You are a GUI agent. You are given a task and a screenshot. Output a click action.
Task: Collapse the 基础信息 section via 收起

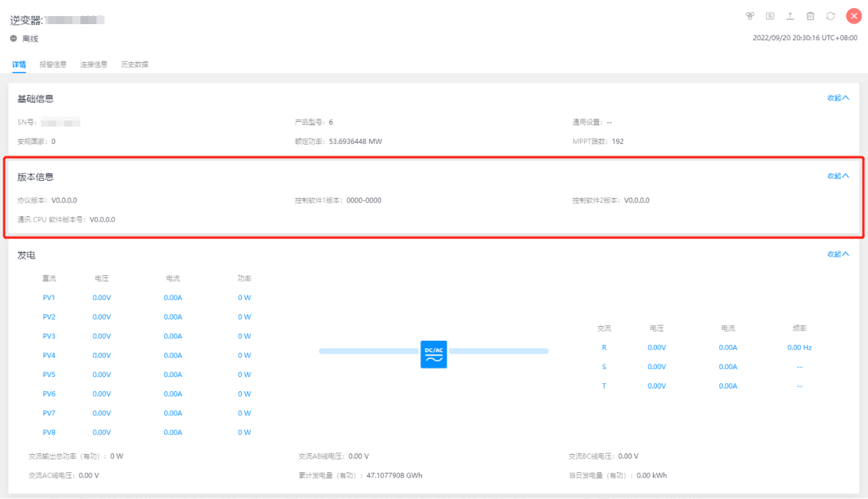coord(838,98)
